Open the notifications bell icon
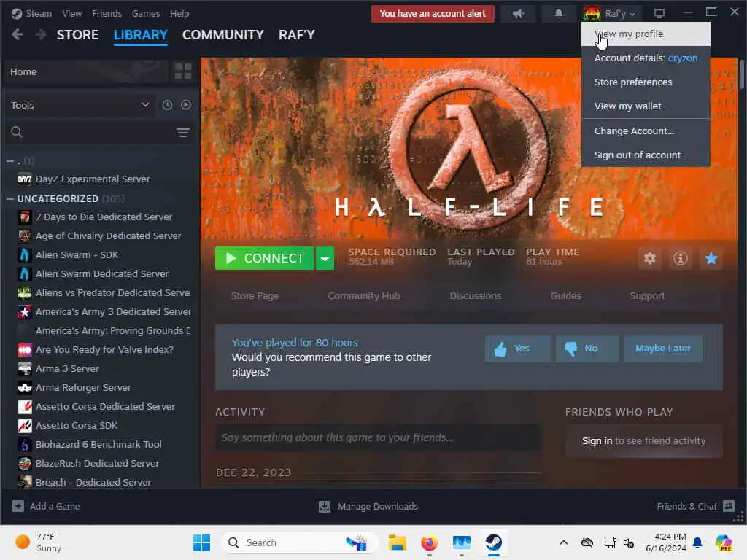 pos(558,14)
